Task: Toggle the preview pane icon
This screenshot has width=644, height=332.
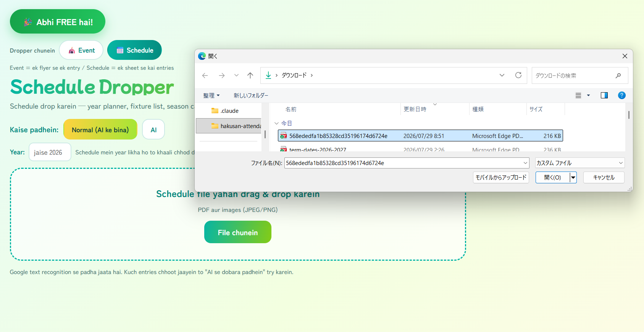Action: 604,95
